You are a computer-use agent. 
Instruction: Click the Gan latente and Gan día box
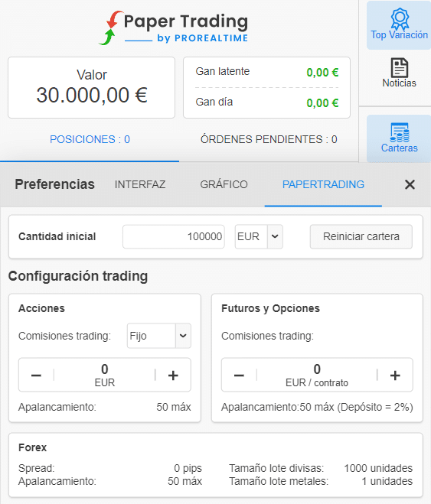(266, 87)
